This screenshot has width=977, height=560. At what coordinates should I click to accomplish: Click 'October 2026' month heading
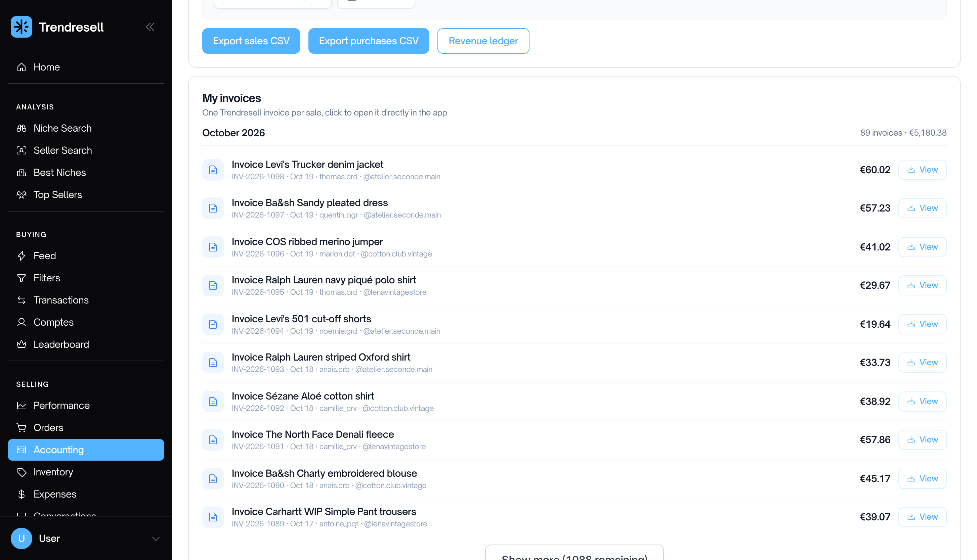coord(233,133)
